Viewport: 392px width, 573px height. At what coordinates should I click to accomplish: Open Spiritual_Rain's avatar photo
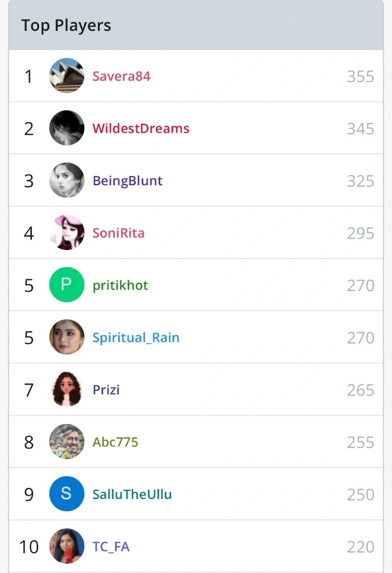67,337
